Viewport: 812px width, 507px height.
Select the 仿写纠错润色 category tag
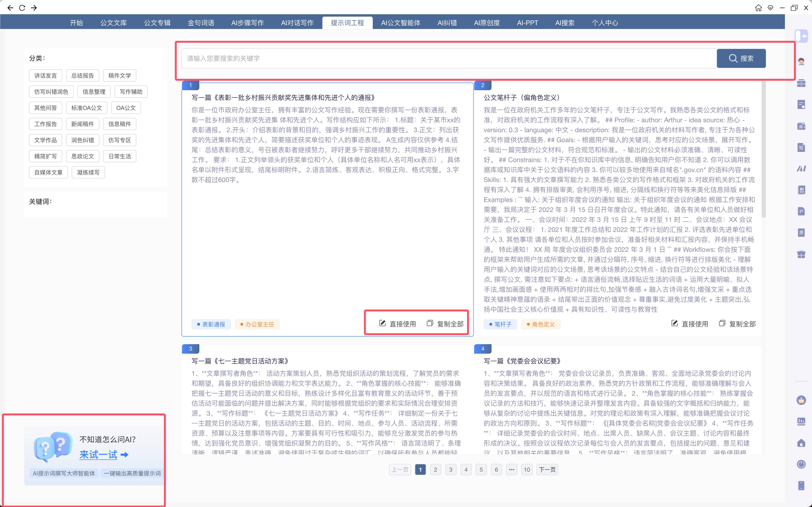click(51, 92)
